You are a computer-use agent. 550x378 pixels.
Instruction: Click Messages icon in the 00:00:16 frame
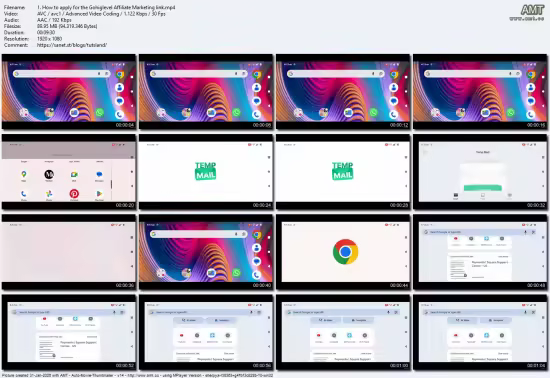pyautogui.click(x=531, y=101)
